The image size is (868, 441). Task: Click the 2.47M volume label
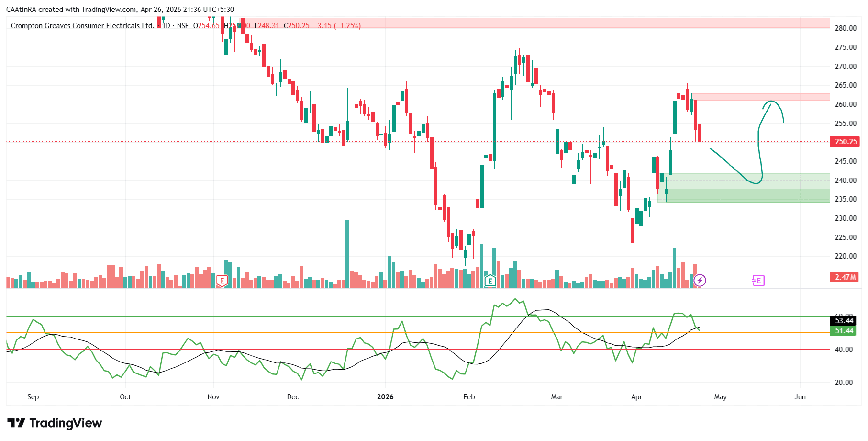pyautogui.click(x=845, y=277)
